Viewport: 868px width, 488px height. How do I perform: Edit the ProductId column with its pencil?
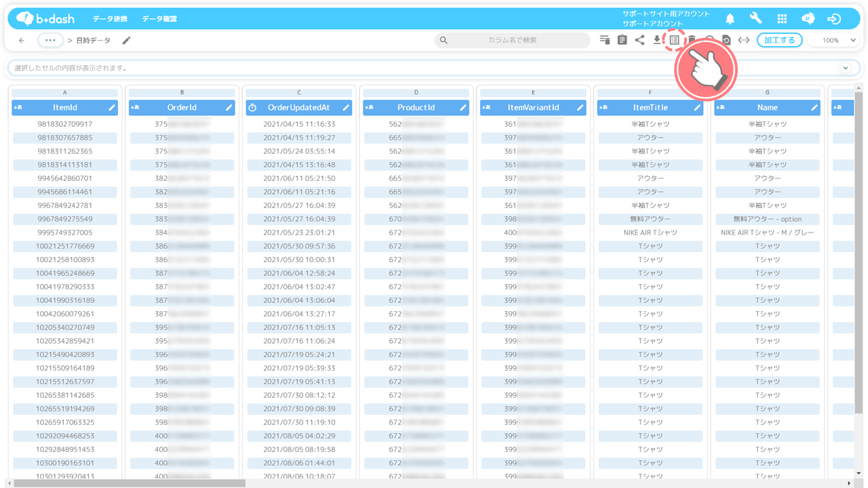tap(463, 108)
